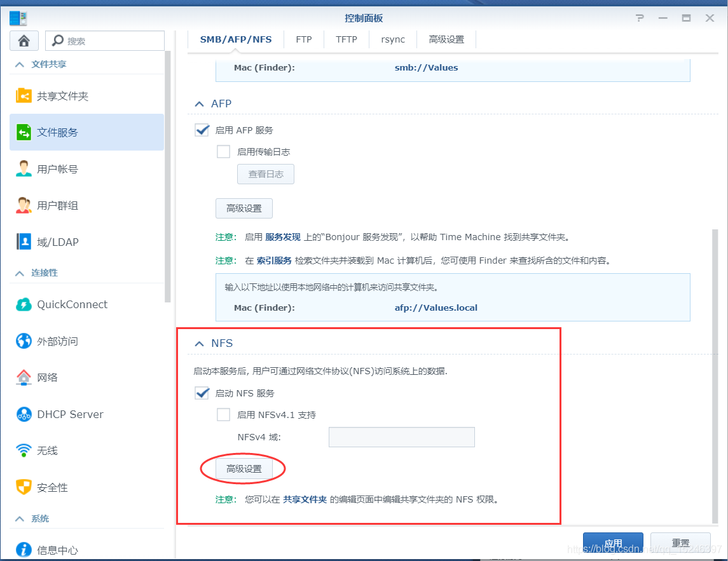Switch to the 高级设置 top tab
The image size is (728, 561).
[446, 39]
